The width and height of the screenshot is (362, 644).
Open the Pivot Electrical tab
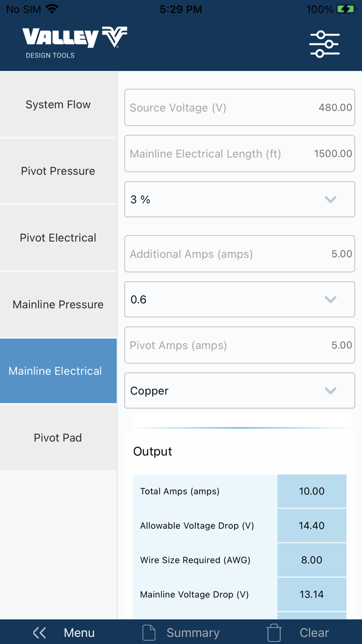click(58, 238)
